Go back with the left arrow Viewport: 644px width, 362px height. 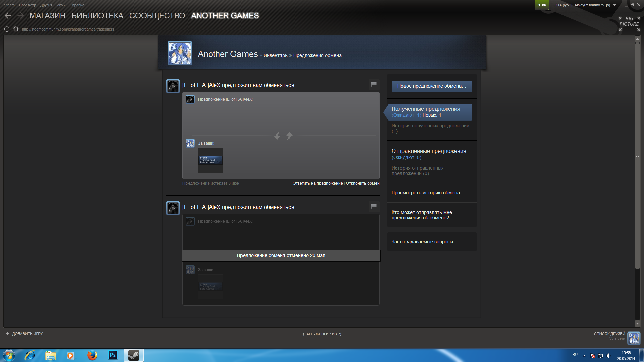point(8,16)
